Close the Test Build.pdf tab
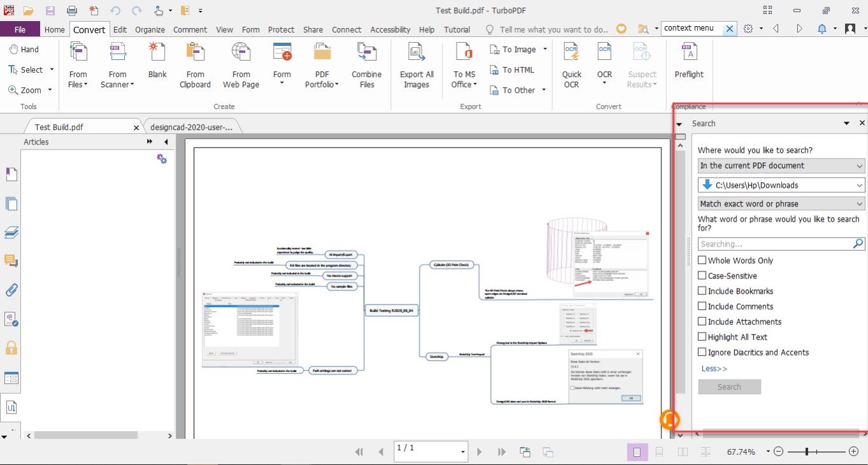The width and height of the screenshot is (868, 465). point(136,127)
